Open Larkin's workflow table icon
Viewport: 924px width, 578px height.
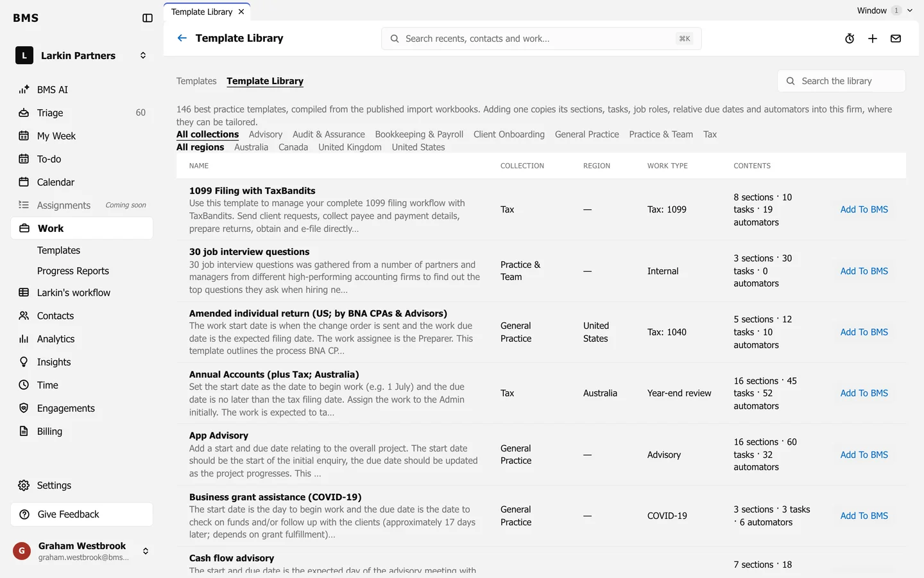pos(24,293)
